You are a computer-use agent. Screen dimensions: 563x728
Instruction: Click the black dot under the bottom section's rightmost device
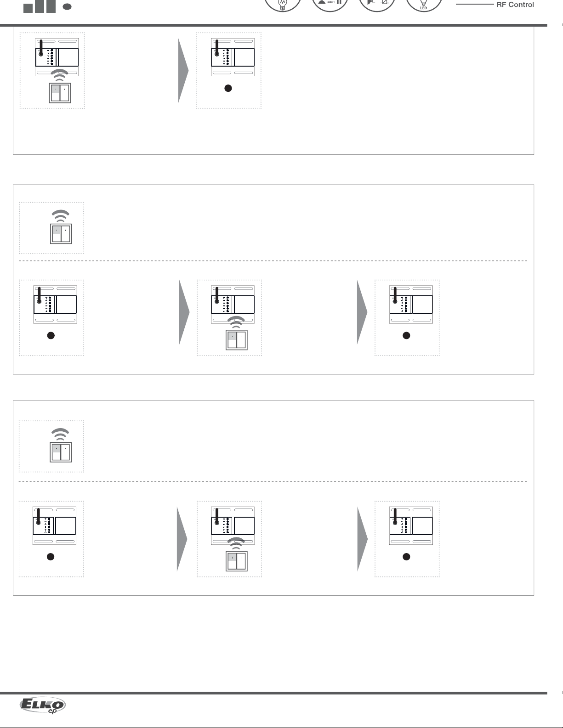406,557
